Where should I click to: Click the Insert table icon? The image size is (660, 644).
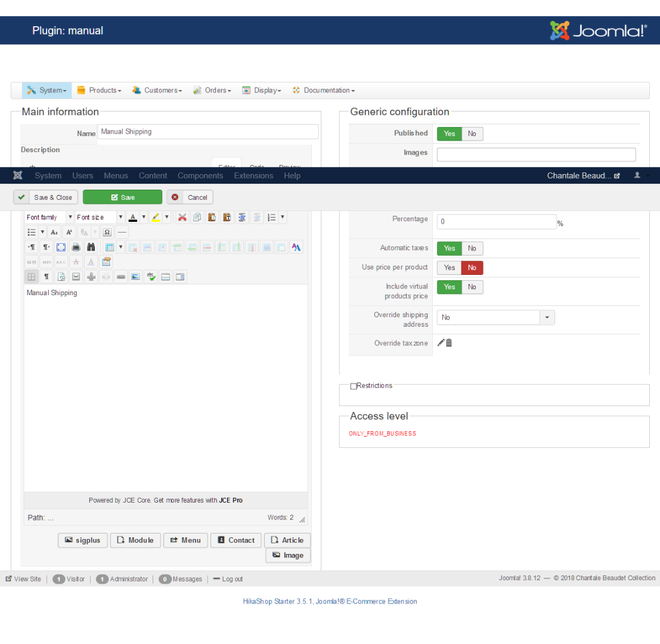pyautogui.click(x=110, y=247)
